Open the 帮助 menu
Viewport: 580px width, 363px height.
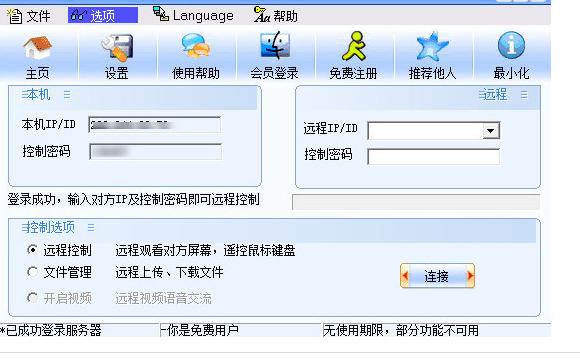[276, 16]
